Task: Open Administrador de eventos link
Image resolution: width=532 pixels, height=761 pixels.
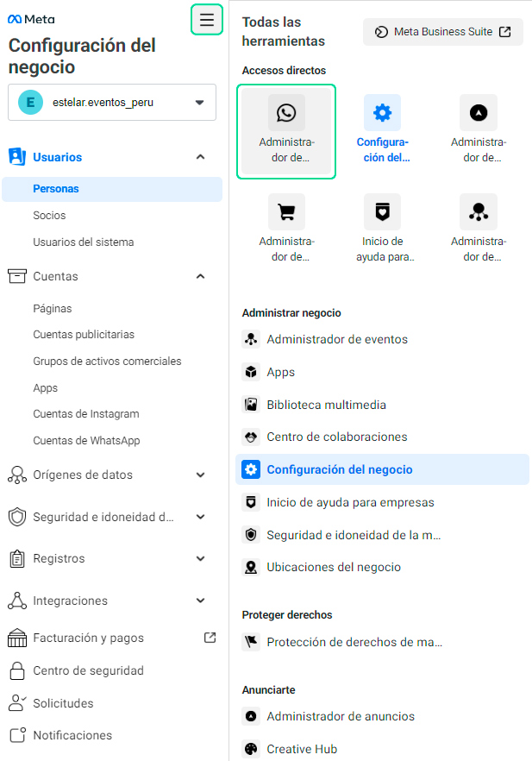Action: [x=337, y=339]
